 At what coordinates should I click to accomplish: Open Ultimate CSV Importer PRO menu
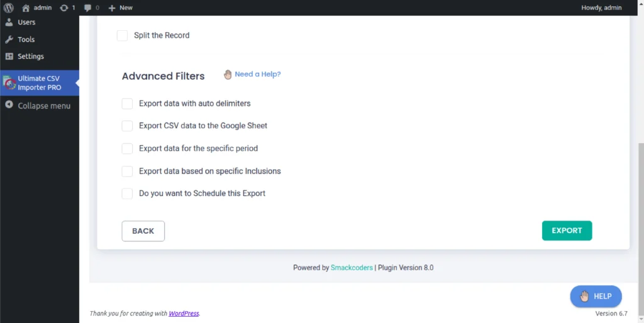(39, 83)
